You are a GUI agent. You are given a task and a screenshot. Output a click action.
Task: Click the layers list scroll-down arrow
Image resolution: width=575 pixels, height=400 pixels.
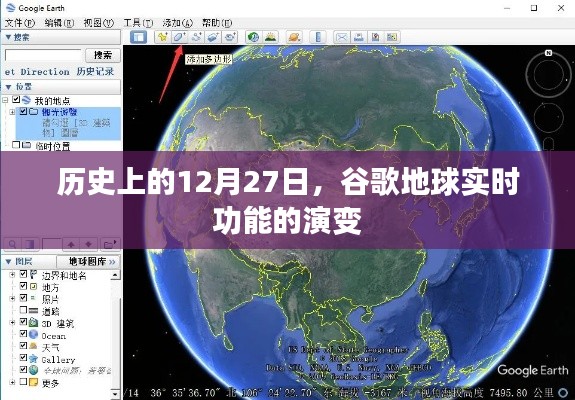tap(115, 394)
